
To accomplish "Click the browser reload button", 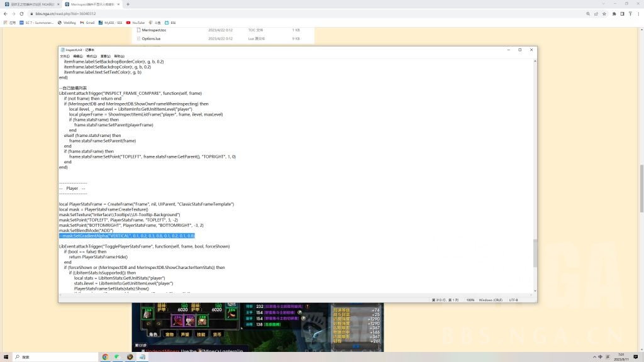I will [21, 13].
